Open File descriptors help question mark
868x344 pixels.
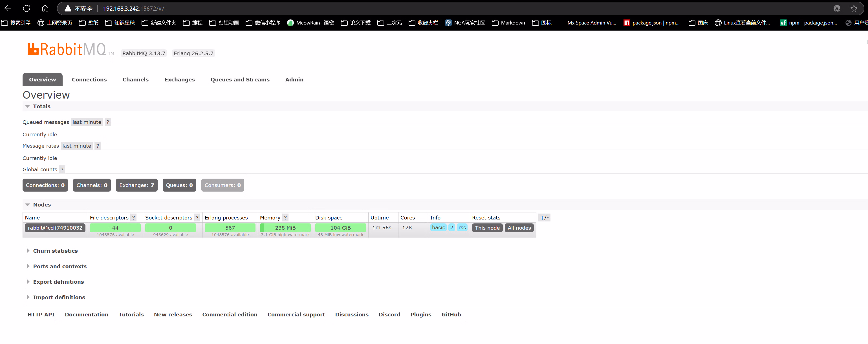pos(133,218)
